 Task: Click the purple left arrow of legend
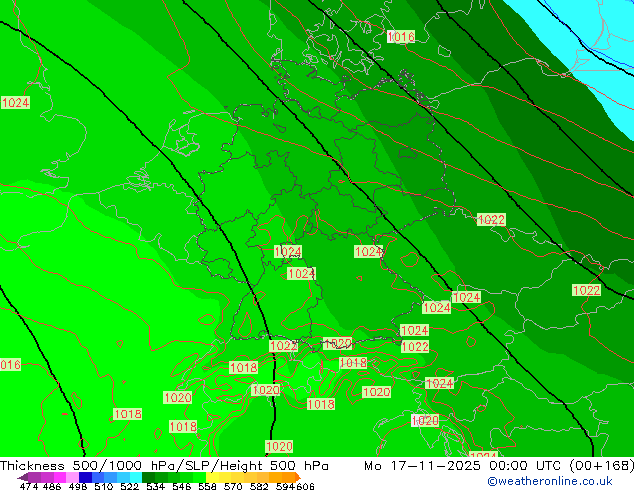point(22,477)
